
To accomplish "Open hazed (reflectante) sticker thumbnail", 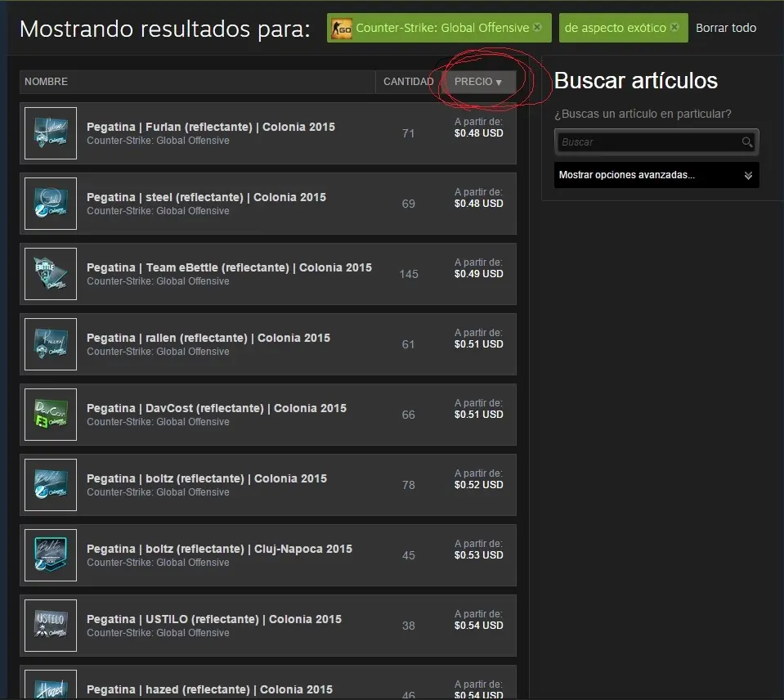I will tap(51, 684).
